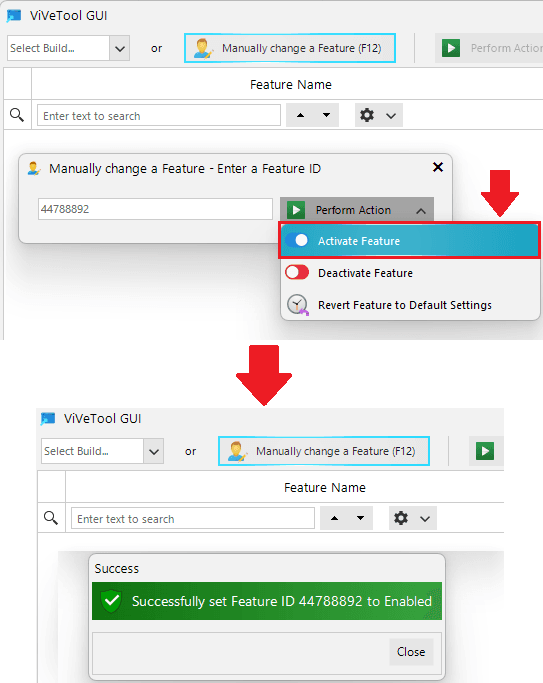543x683 pixels.
Task: Collapse the Perform Action dropdown in dialog
Action: (421, 210)
